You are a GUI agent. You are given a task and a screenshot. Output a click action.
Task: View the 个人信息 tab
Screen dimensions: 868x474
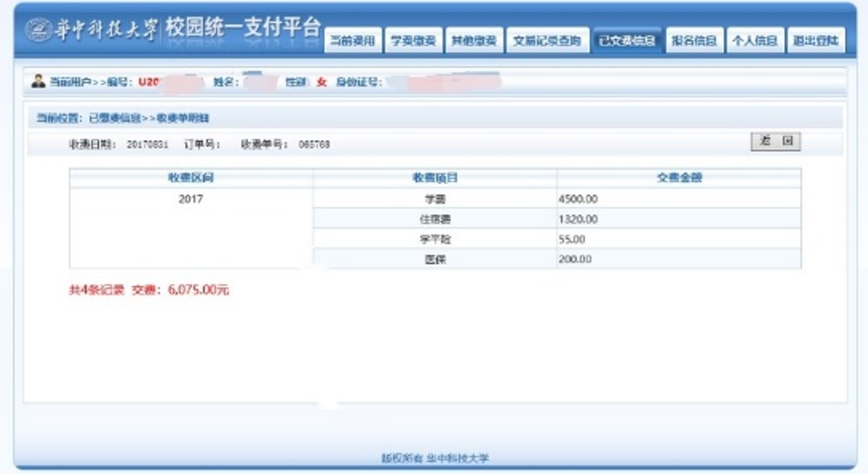pyautogui.click(x=755, y=41)
